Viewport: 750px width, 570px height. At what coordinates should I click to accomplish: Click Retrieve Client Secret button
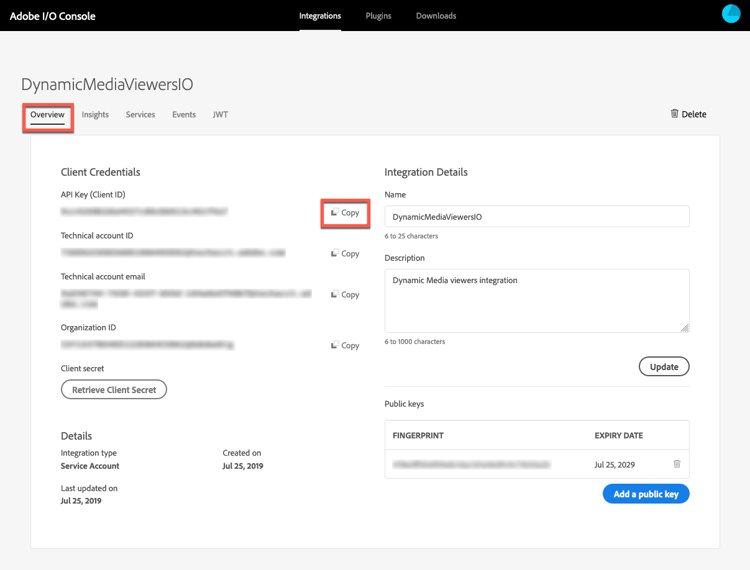(114, 389)
